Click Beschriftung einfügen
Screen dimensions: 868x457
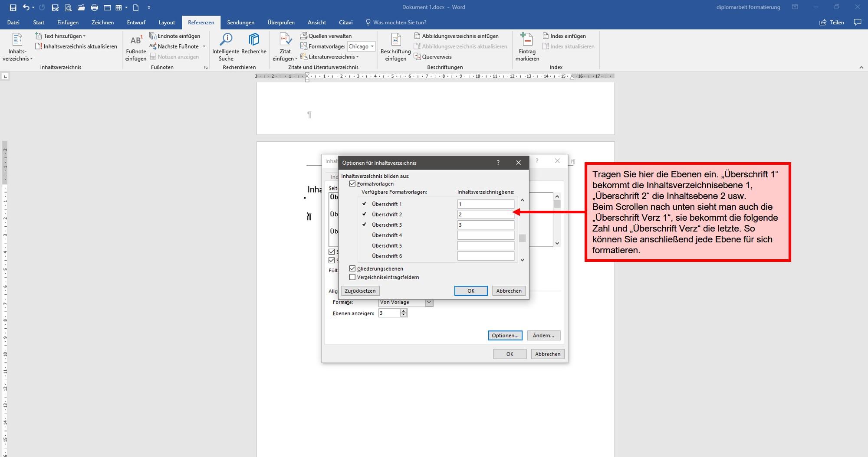[396, 47]
